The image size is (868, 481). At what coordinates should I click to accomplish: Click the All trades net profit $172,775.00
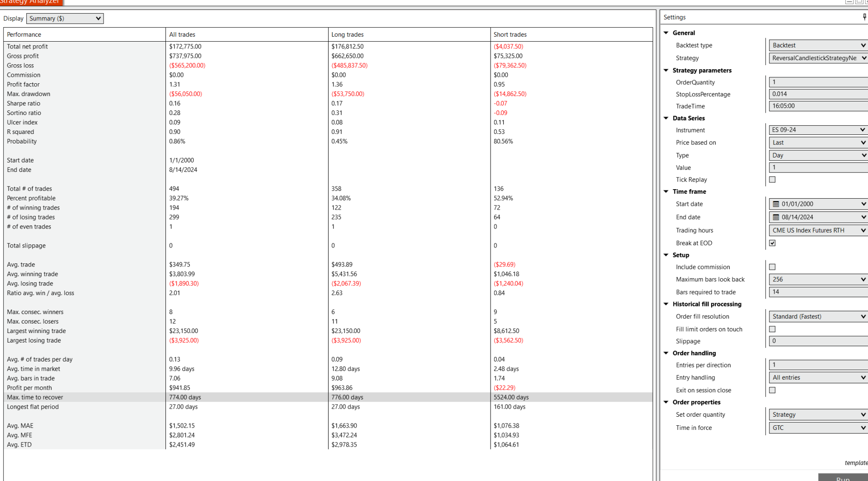click(x=185, y=47)
